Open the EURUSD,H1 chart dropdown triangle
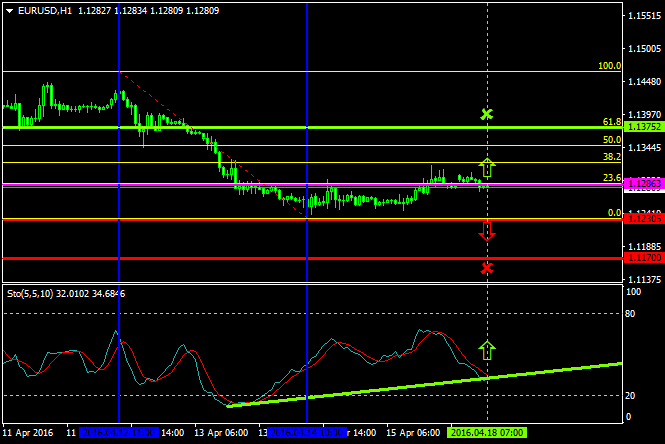This screenshot has height=444, width=665. tap(9, 10)
